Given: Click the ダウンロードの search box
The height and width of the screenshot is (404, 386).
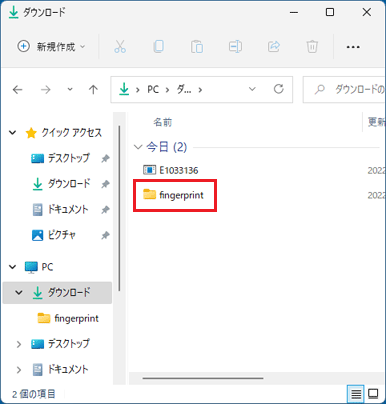Looking at the screenshot, I should click(x=344, y=89).
